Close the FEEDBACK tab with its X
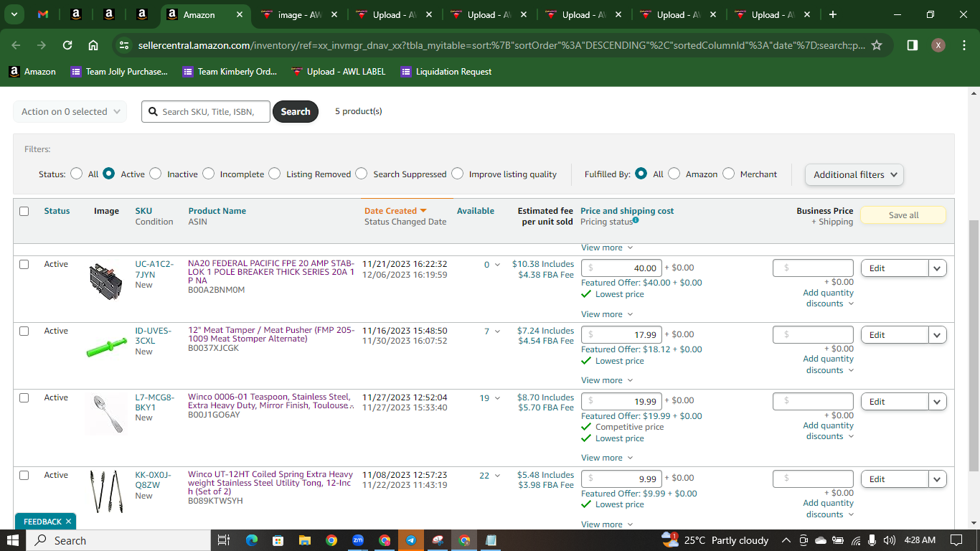980x551 pixels. coord(68,522)
